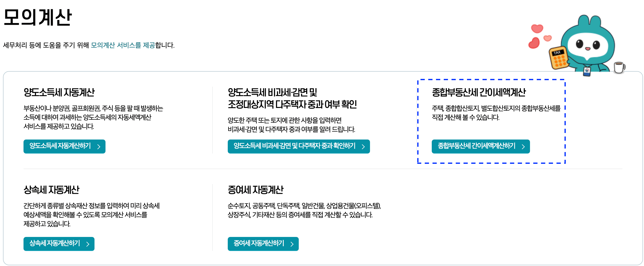
Task: Open 증여세 자동계산하기
Action: point(263,244)
